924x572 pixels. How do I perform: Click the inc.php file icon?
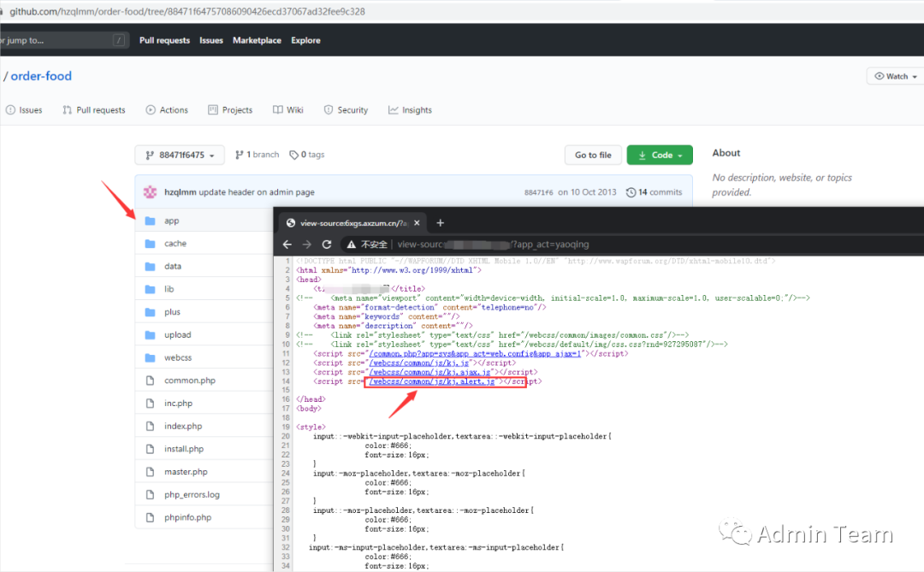pyautogui.click(x=151, y=404)
